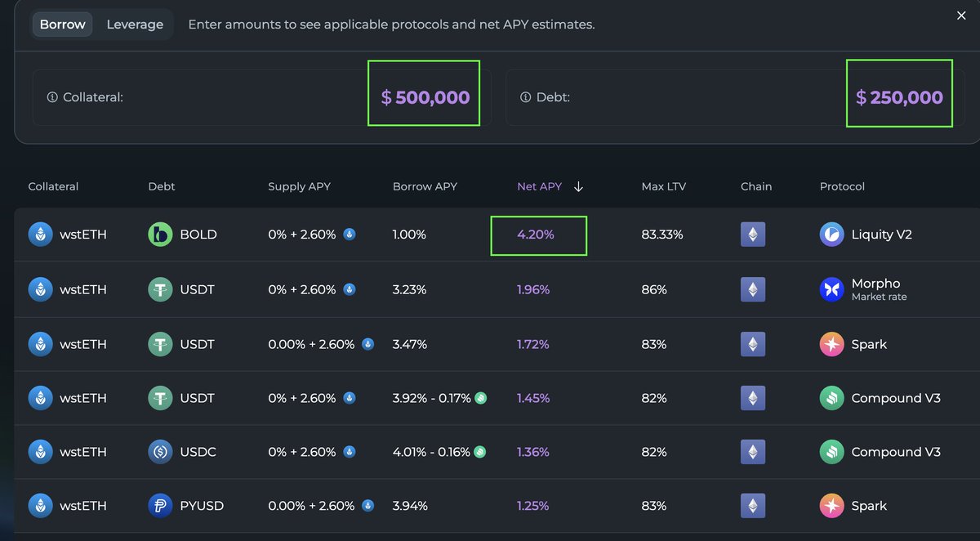Click the Morpho butterfly logo
The width and height of the screenshot is (980, 541).
pyautogui.click(x=831, y=289)
